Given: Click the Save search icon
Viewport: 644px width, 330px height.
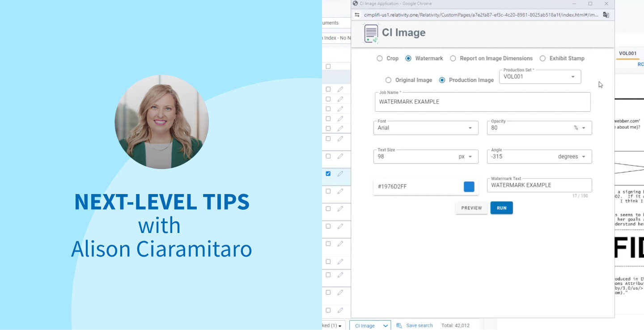Looking at the screenshot, I should (399, 326).
